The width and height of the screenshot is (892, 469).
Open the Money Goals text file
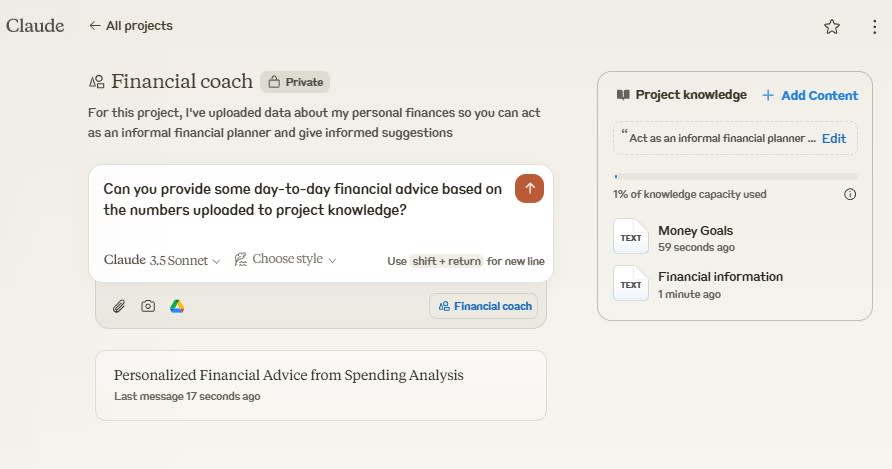point(695,238)
